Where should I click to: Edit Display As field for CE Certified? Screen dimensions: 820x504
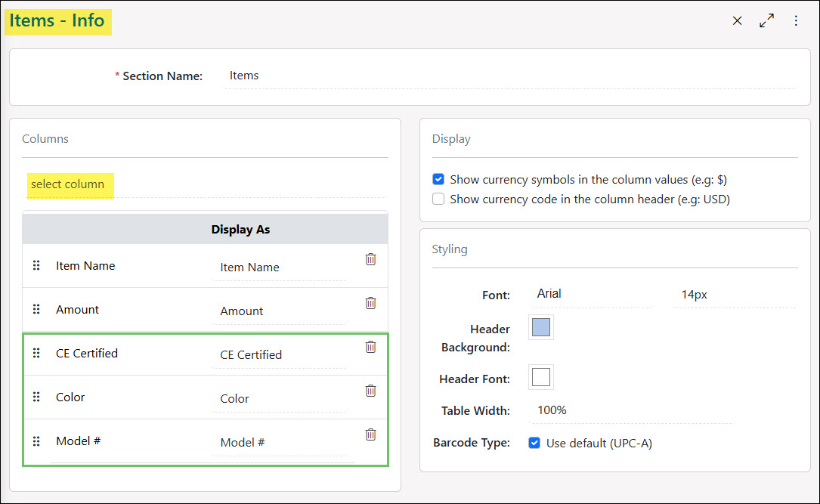[x=280, y=355]
